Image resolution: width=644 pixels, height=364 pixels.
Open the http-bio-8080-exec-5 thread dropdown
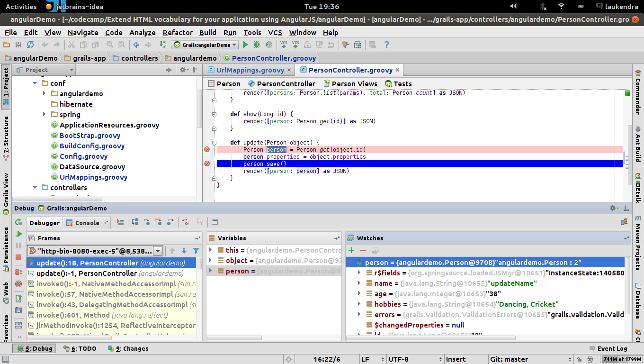[158, 251]
